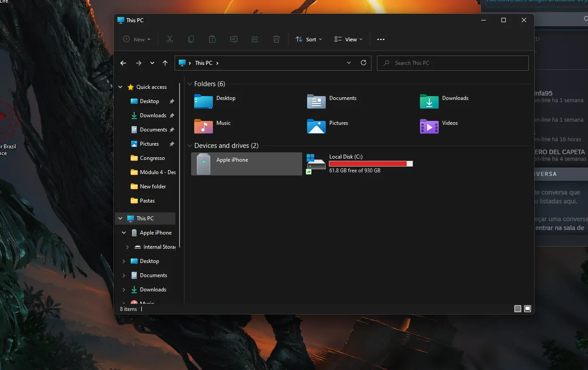Click search icon in background chat window
Viewport: 588px width, 370px height.
click(x=586, y=19)
